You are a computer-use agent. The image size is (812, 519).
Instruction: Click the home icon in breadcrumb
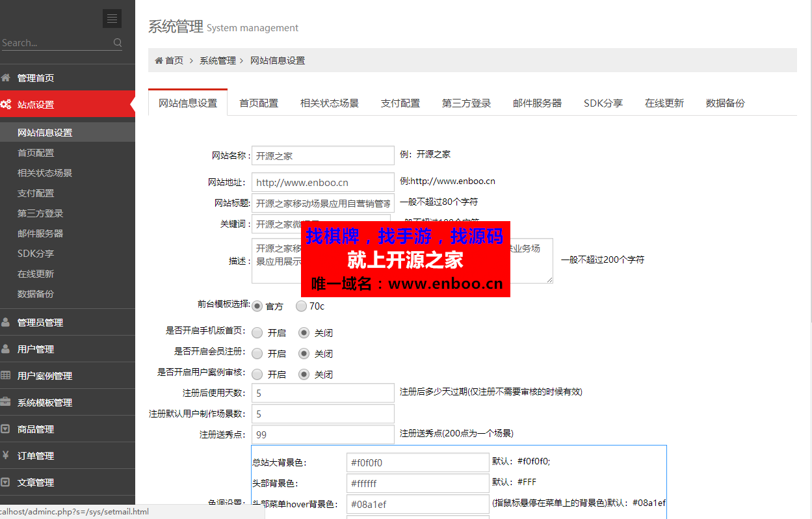pos(159,60)
